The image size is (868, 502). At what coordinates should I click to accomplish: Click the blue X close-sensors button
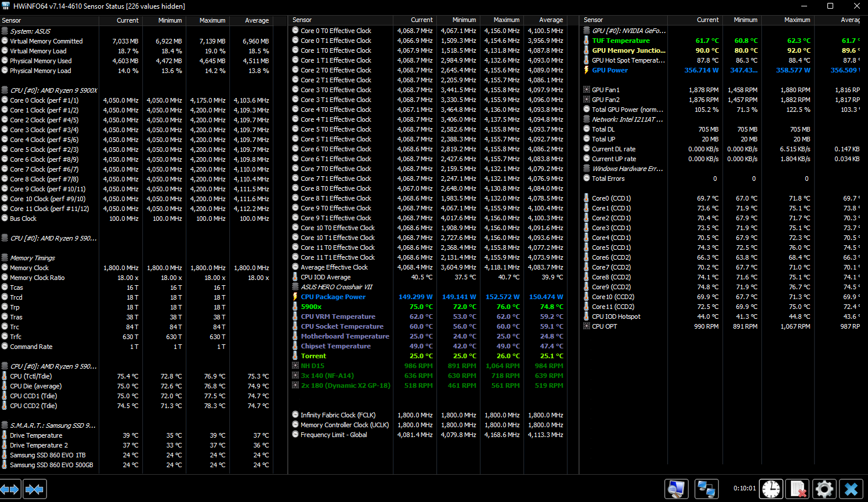tap(851, 489)
